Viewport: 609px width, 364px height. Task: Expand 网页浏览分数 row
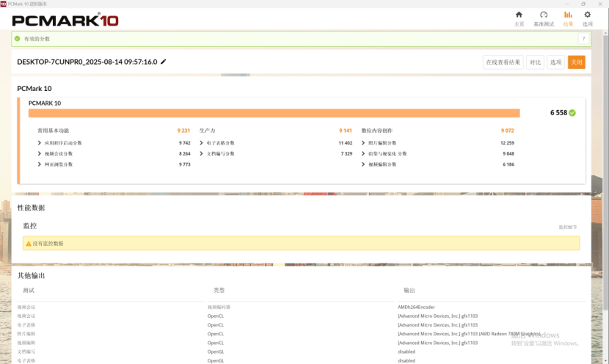[40, 164]
